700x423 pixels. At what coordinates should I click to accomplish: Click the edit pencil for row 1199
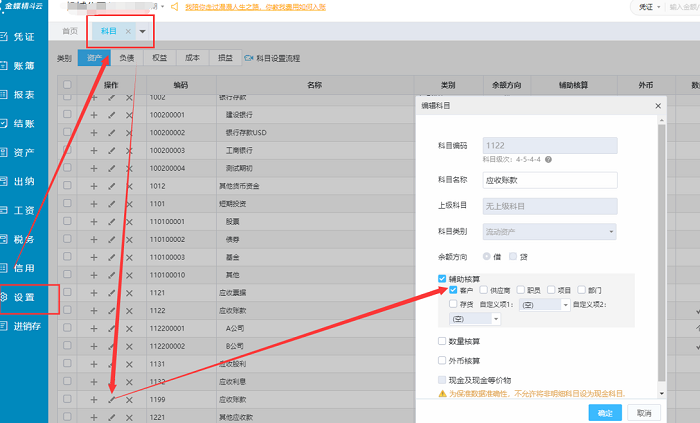tap(111, 399)
